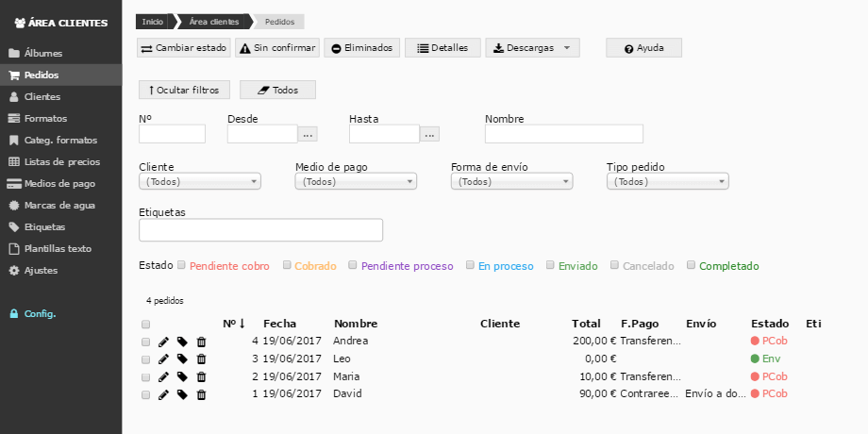Image resolution: width=868 pixels, height=434 pixels.
Task: Go to Clientes in the sidebar
Action: (x=42, y=96)
